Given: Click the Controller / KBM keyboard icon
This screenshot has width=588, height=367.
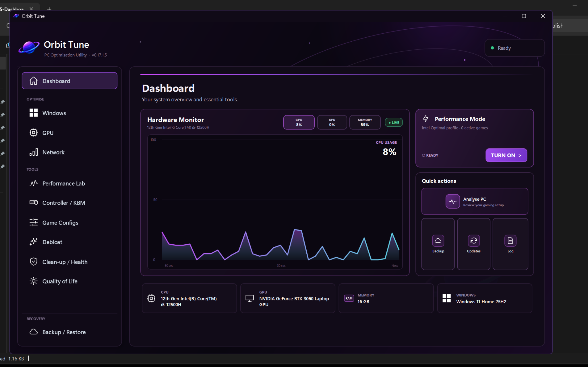Looking at the screenshot, I should 34,203.
